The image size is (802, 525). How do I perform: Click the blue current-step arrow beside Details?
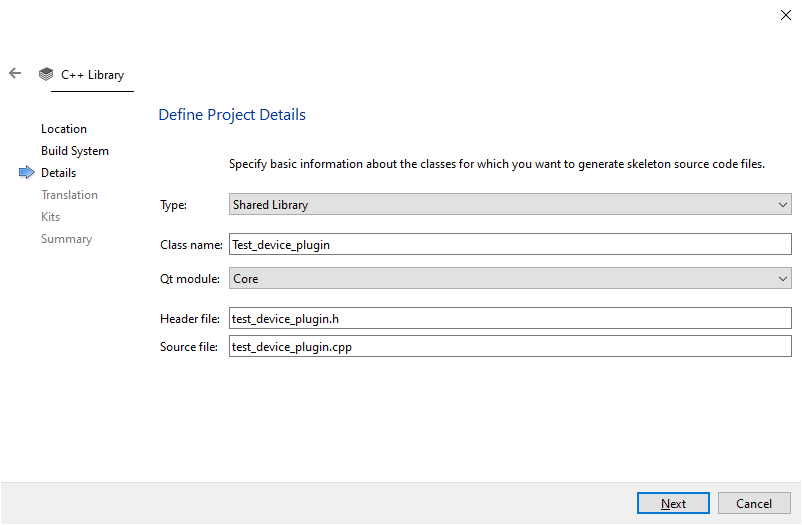[27, 172]
